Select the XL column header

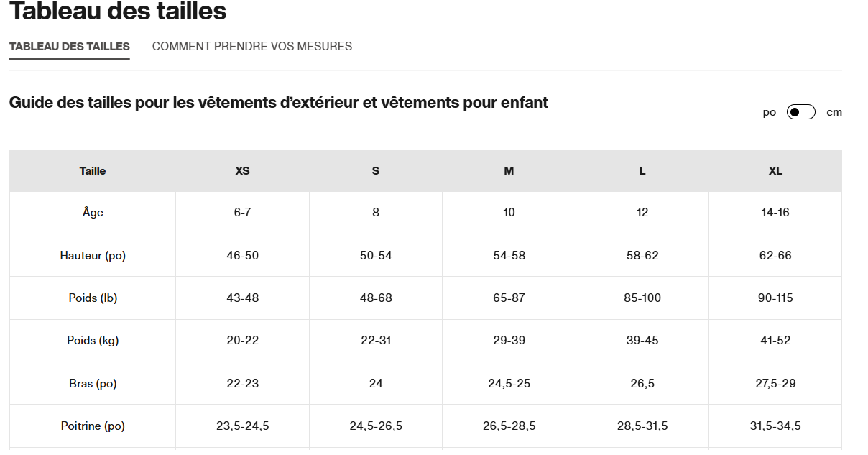[775, 171]
